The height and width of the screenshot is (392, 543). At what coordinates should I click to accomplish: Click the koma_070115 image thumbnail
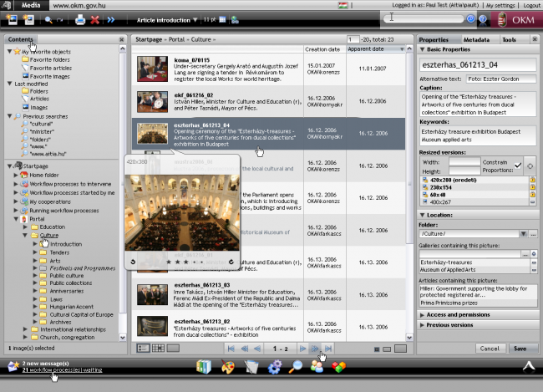[x=152, y=69]
